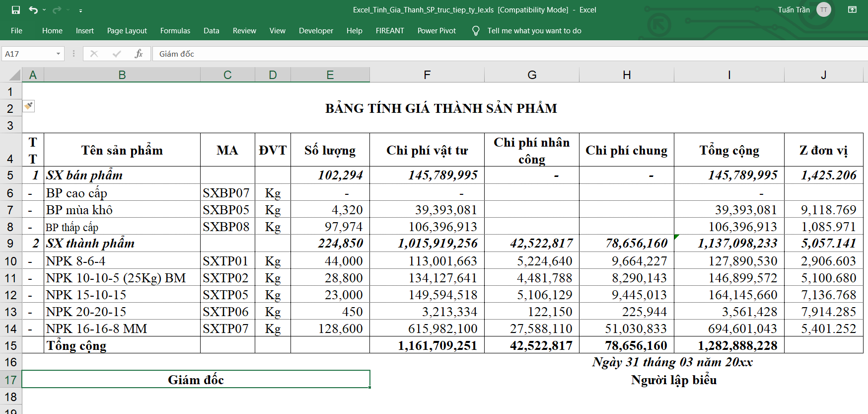Click the Save icon in Quick Access Toolbar

[16, 10]
